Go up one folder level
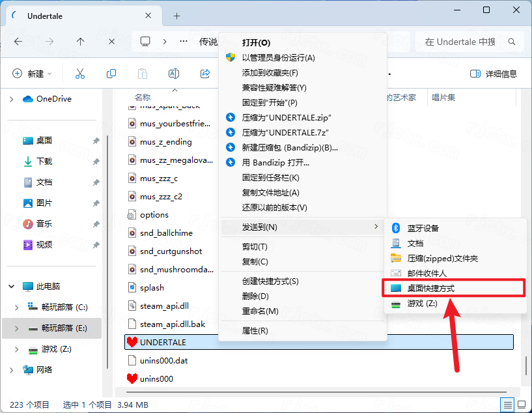This screenshot has height=413, width=532. pos(80,42)
